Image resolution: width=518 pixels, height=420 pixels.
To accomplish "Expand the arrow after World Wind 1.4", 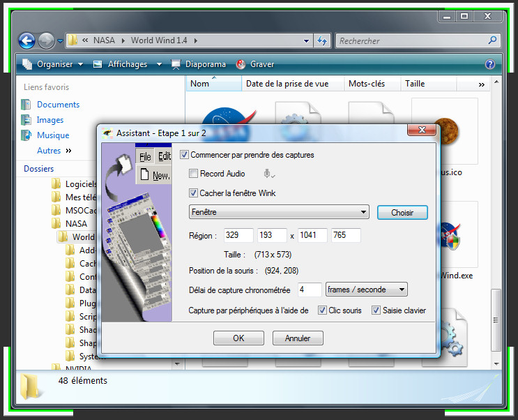I will pyautogui.click(x=196, y=40).
